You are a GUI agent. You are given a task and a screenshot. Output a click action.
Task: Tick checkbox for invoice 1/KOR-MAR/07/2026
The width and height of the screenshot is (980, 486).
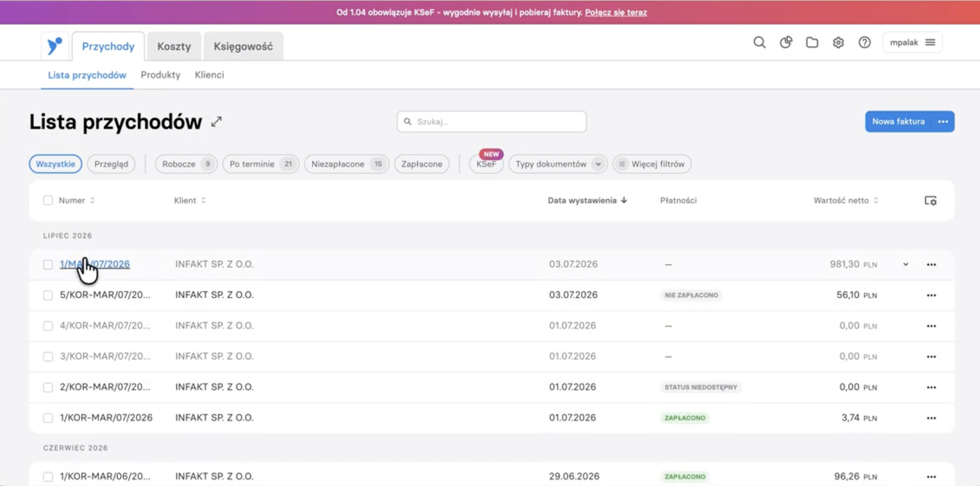(48, 418)
